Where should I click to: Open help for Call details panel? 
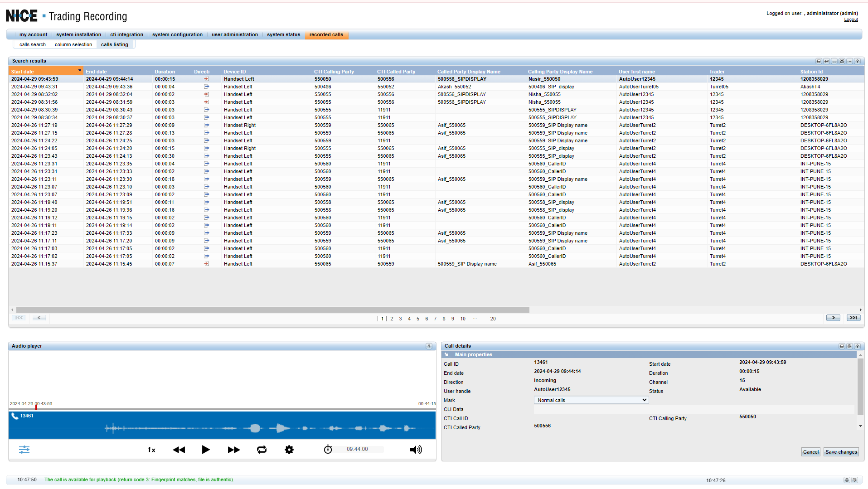pyautogui.click(x=857, y=346)
